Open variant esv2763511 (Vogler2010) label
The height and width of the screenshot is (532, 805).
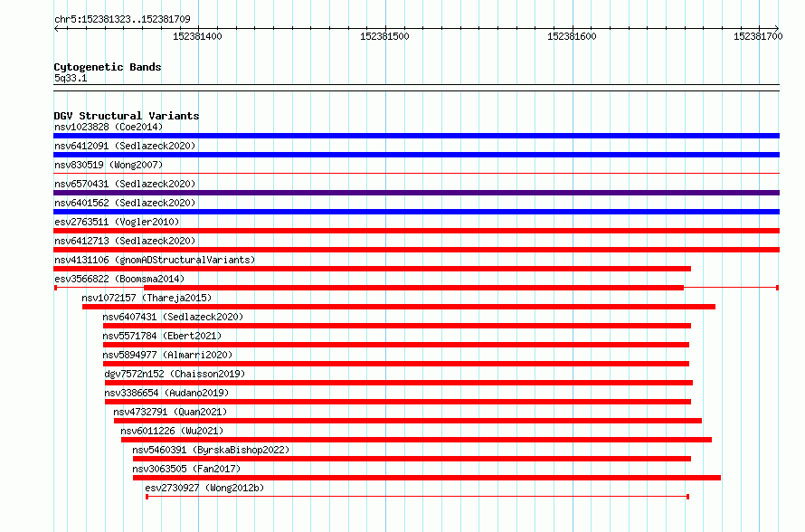point(117,222)
